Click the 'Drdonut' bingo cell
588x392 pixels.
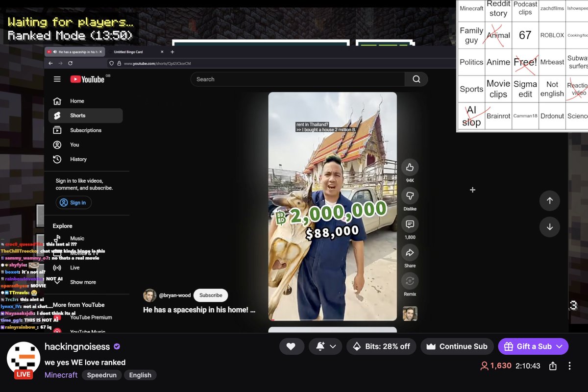[552, 116]
